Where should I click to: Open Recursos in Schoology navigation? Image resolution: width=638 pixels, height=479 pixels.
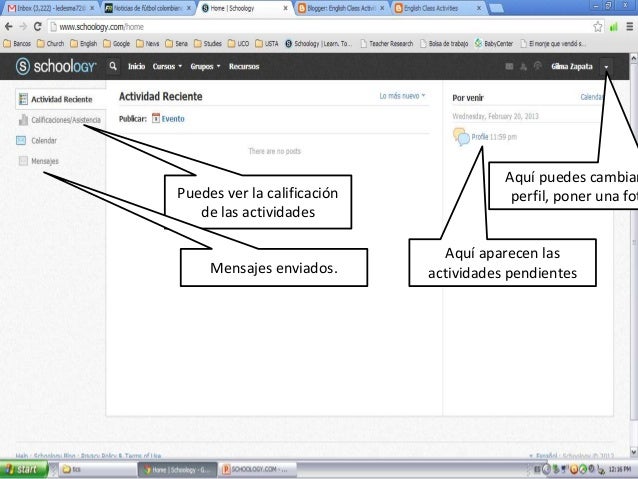pos(244,66)
